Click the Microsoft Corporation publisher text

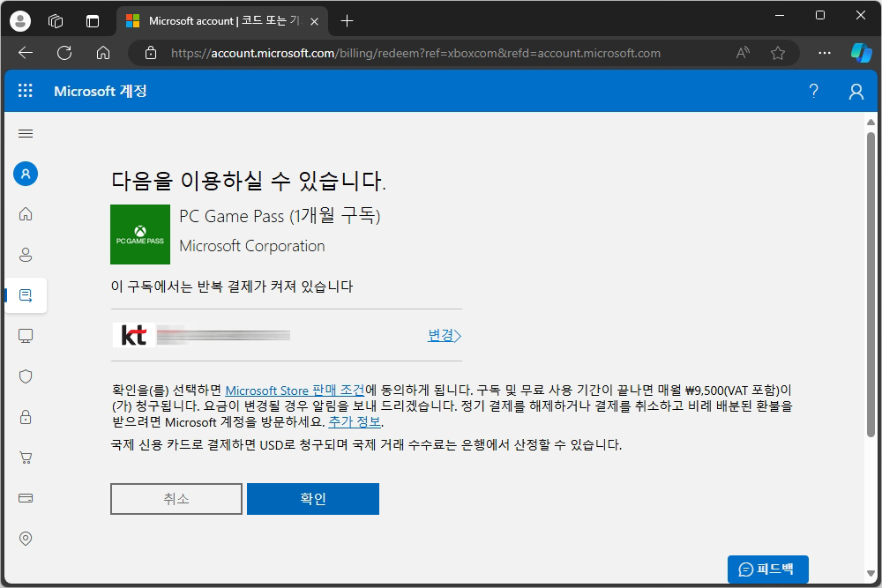coord(252,246)
